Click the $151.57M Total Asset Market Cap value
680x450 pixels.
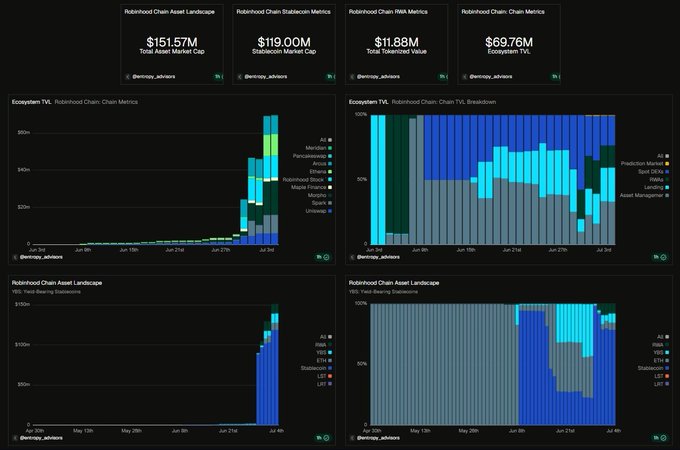coord(172,42)
